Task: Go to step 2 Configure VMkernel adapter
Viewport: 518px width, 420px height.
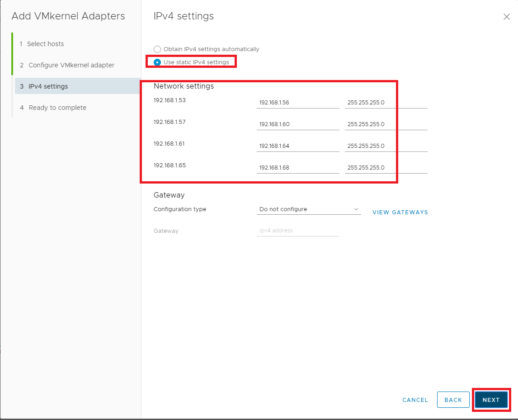Action: [71, 65]
